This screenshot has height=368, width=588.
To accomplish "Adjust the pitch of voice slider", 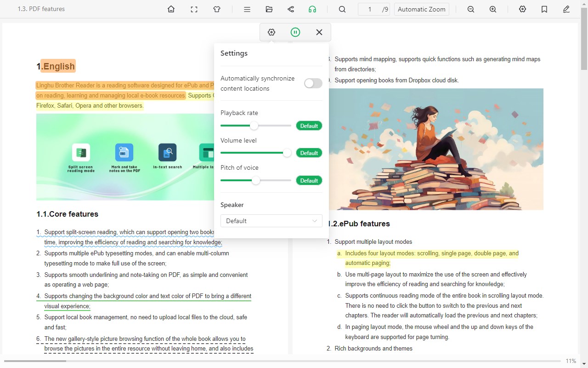I will click(x=256, y=180).
